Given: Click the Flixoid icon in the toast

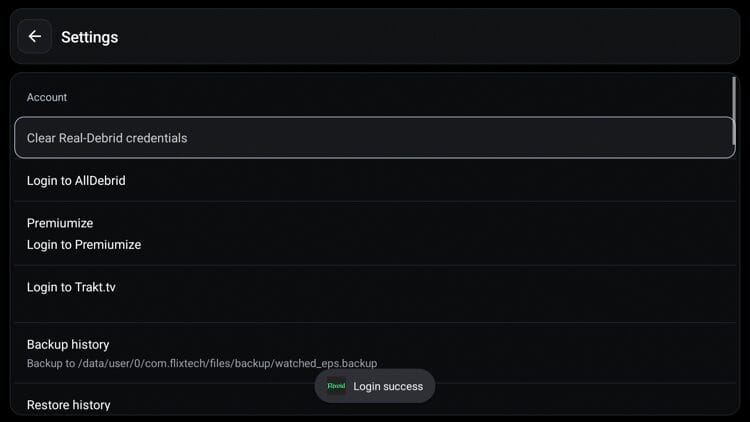Looking at the screenshot, I should coord(336,386).
